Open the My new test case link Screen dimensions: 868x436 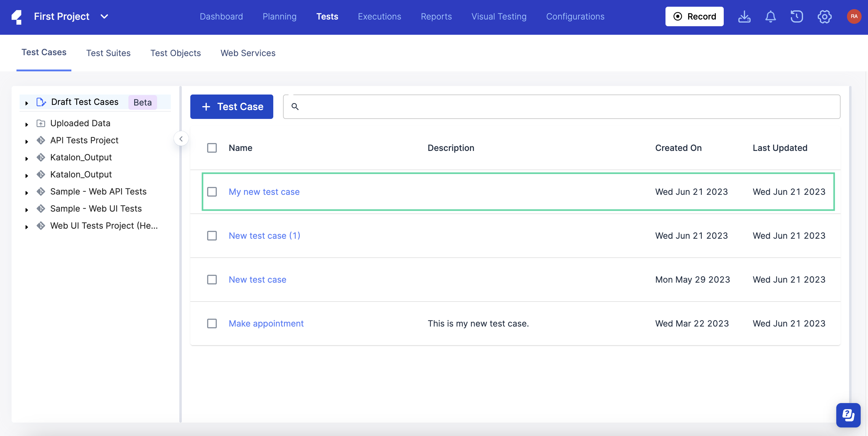click(x=264, y=191)
